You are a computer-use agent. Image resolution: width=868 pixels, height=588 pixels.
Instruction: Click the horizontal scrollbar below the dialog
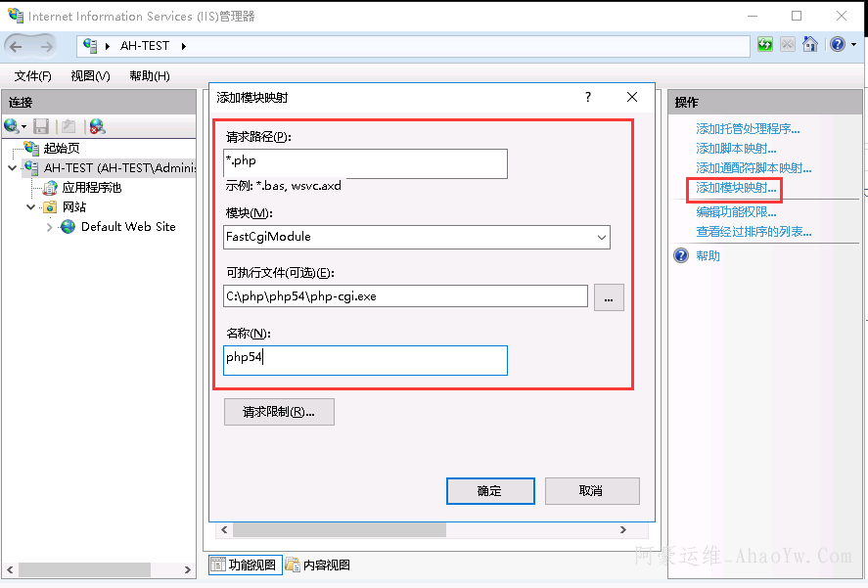[x=421, y=530]
